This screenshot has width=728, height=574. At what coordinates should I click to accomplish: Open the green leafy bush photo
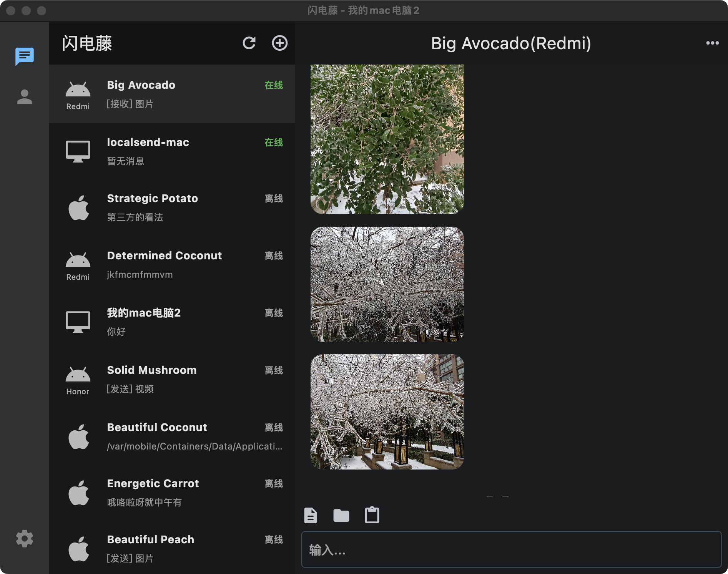387,139
